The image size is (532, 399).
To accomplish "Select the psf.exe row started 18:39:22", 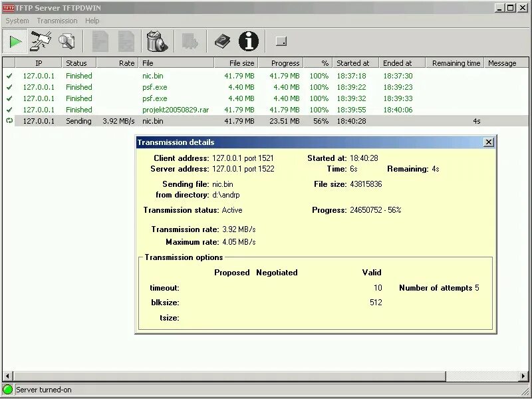I will [265, 87].
